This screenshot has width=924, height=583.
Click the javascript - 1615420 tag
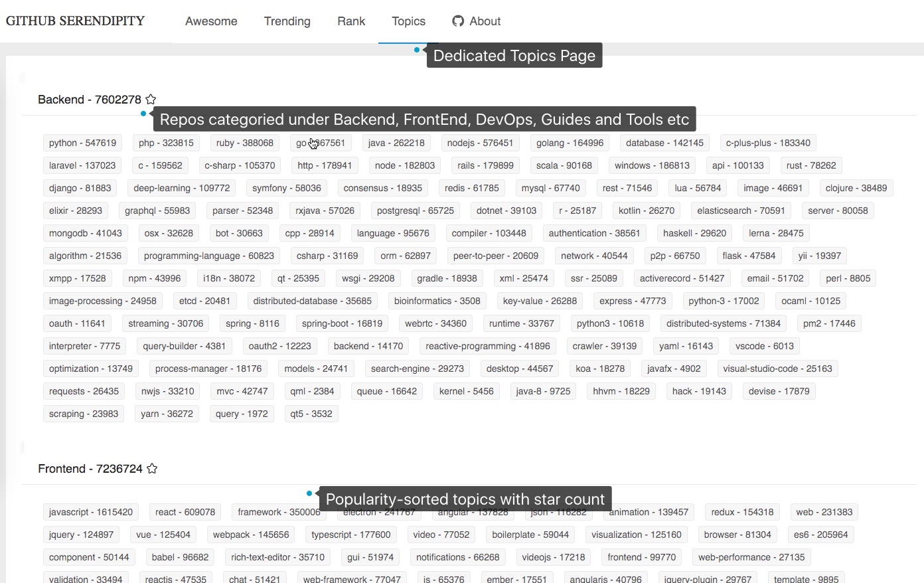click(91, 511)
